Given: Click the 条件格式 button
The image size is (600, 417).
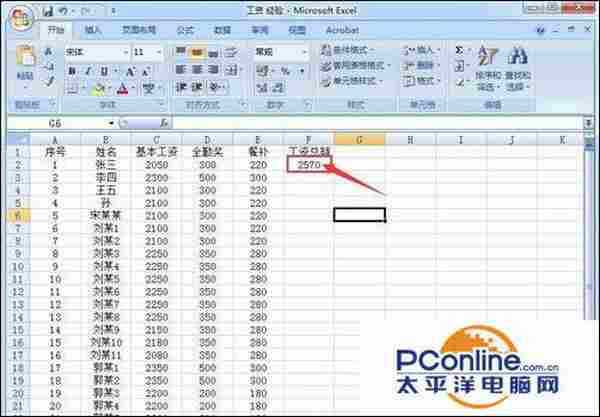Looking at the screenshot, I should 352,49.
